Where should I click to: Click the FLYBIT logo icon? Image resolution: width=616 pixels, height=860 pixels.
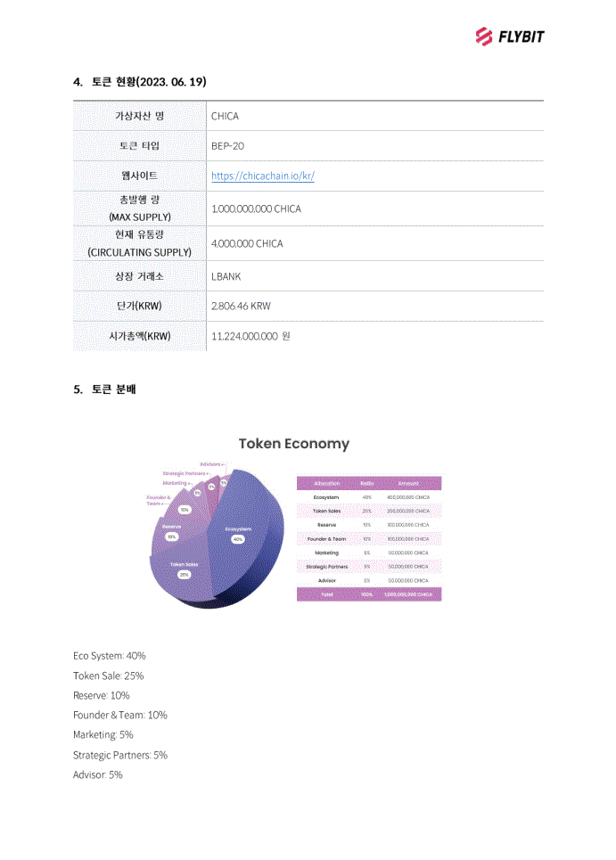pyautogui.click(x=484, y=37)
